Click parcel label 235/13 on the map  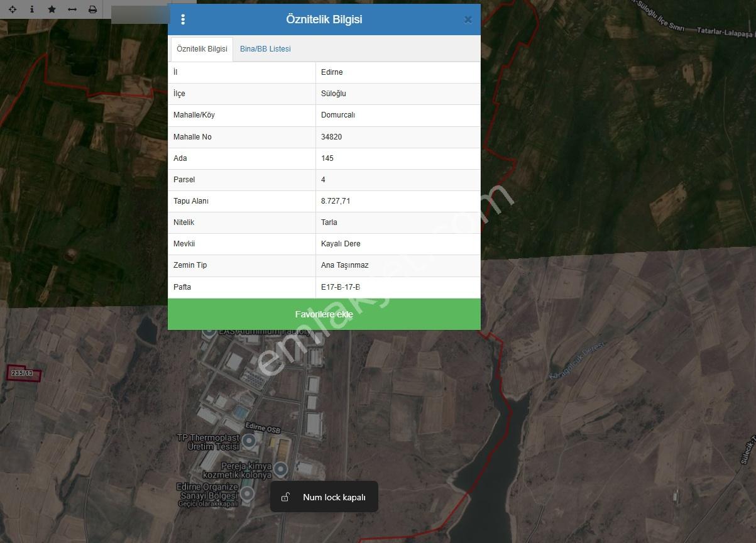[22, 373]
